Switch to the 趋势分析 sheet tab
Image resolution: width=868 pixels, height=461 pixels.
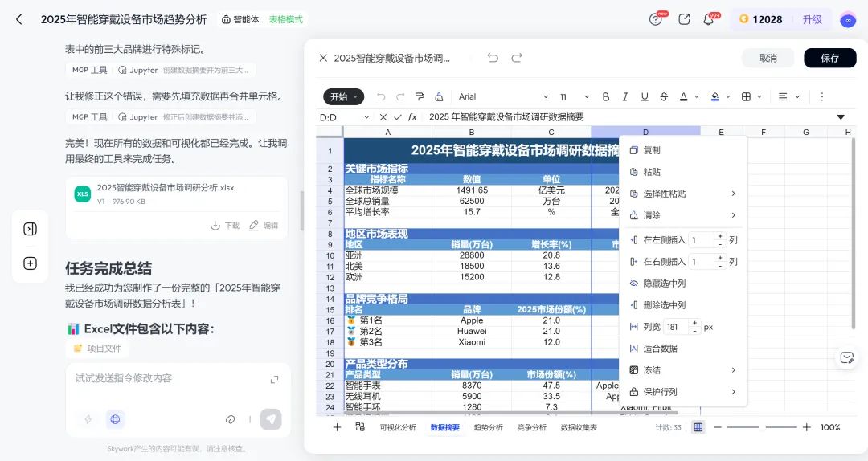point(489,428)
